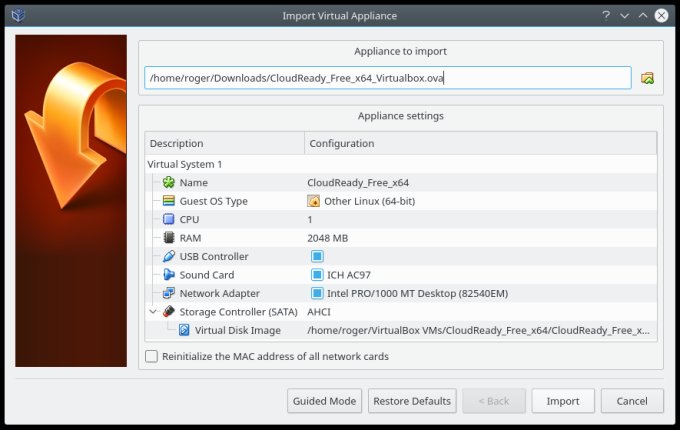Select the Virtual System 1 row

(x=401, y=164)
